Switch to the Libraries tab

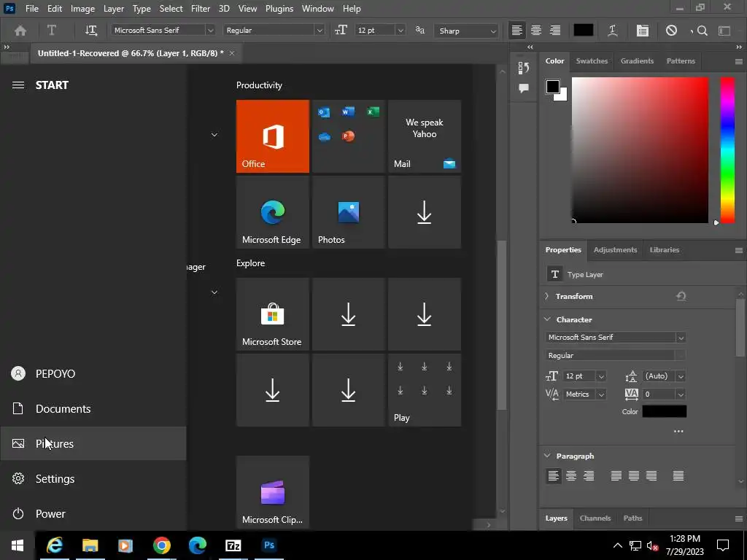pyautogui.click(x=664, y=250)
